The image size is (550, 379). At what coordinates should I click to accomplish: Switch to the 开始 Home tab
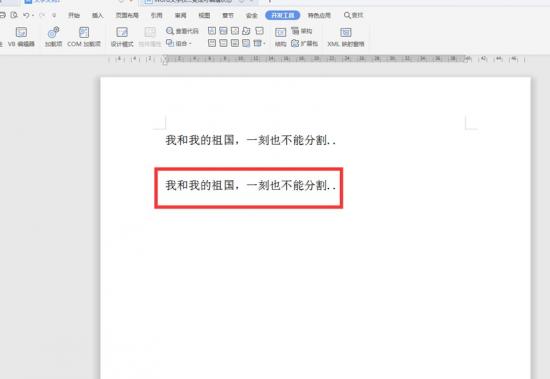(74, 15)
